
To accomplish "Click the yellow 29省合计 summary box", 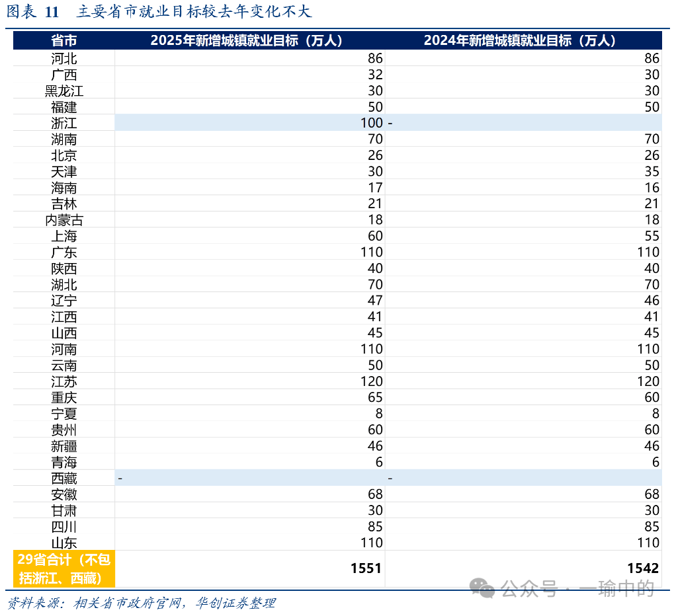I will tap(63, 568).
